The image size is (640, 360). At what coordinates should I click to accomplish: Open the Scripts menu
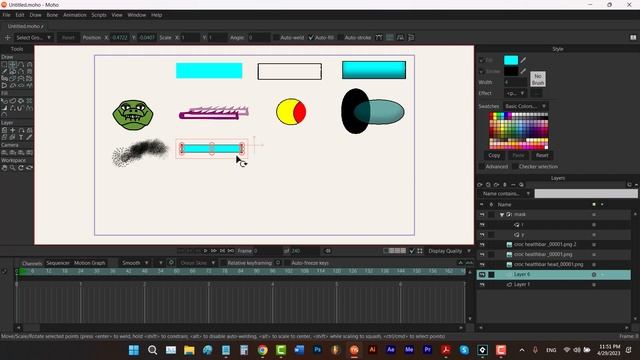coord(99,15)
